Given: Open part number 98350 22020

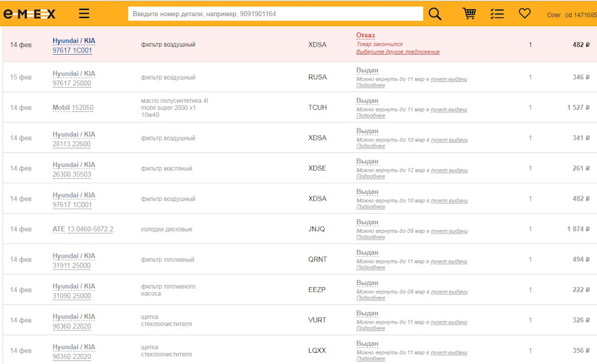Looking at the screenshot, I should pyautogui.click(x=72, y=357).
